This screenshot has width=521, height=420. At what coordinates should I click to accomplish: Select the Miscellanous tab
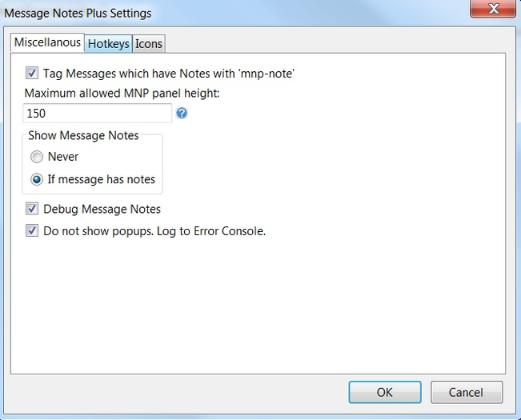click(x=47, y=42)
